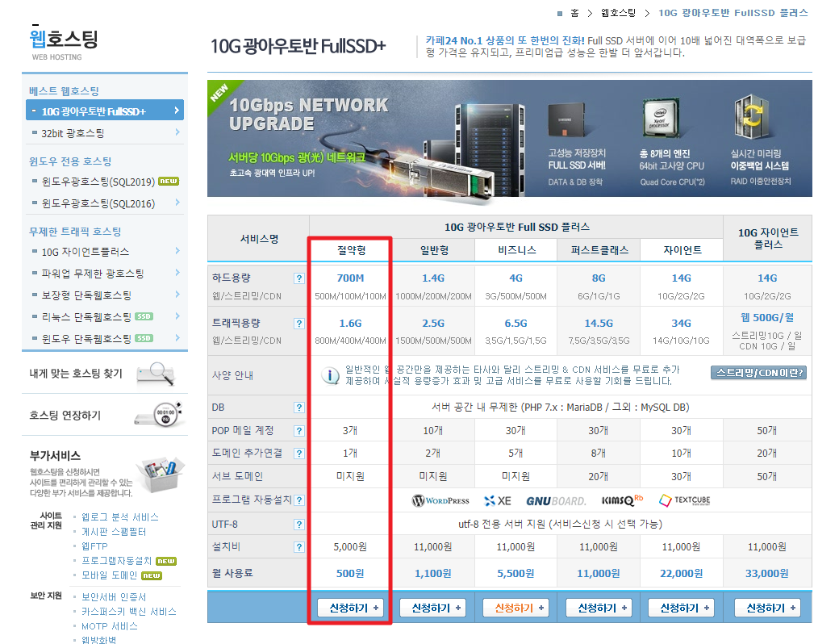Image resolution: width=839 pixels, height=644 pixels.
Task: Open help icon for POP 메일 계정
Action: coord(299,431)
